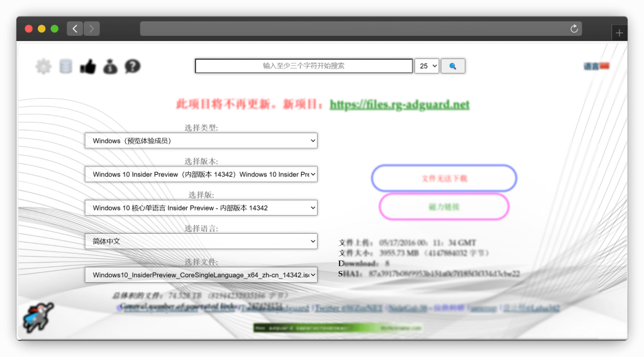The height and width of the screenshot is (357, 644).
Task: Click the browser address bar
Action: point(360,29)
